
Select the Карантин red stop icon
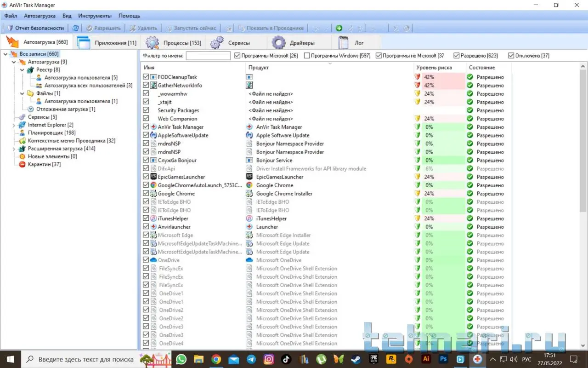22,164
